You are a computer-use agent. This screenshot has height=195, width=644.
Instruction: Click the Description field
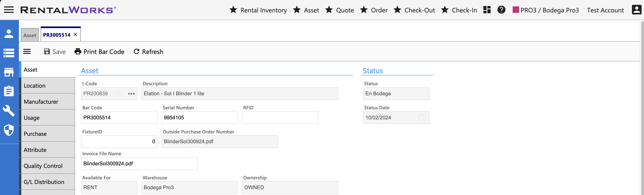coord(240,93)
